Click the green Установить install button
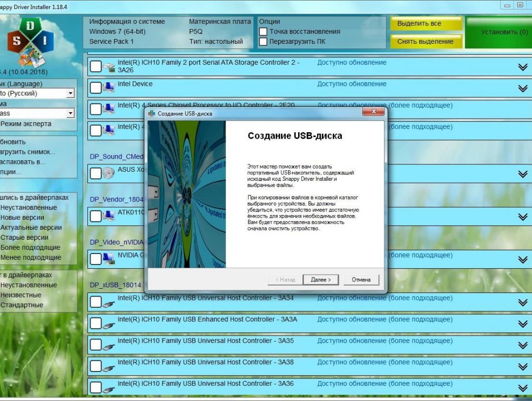This screenshot has height=401, width=532. coord(499,32)
